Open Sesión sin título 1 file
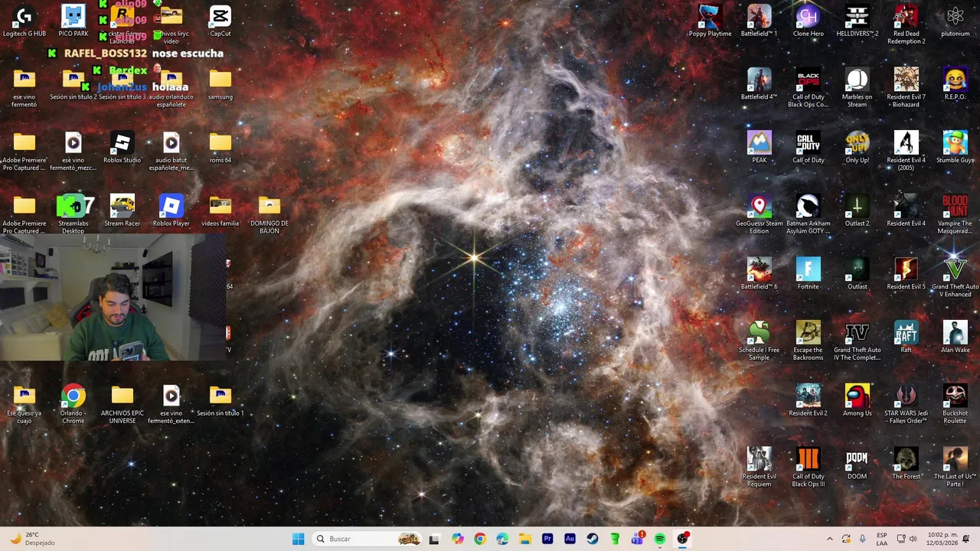980x551 pixels. [220, 400]
